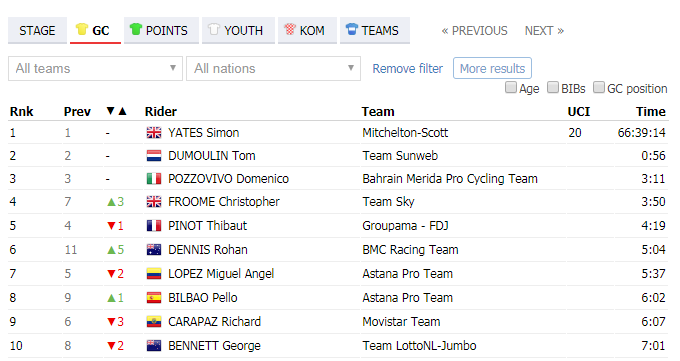Click the polka dot jersey KOM icon

coord(290,29)
